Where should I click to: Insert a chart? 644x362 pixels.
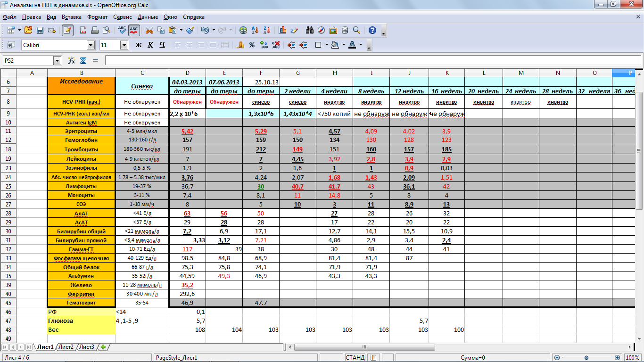click(x=283, y=30)
